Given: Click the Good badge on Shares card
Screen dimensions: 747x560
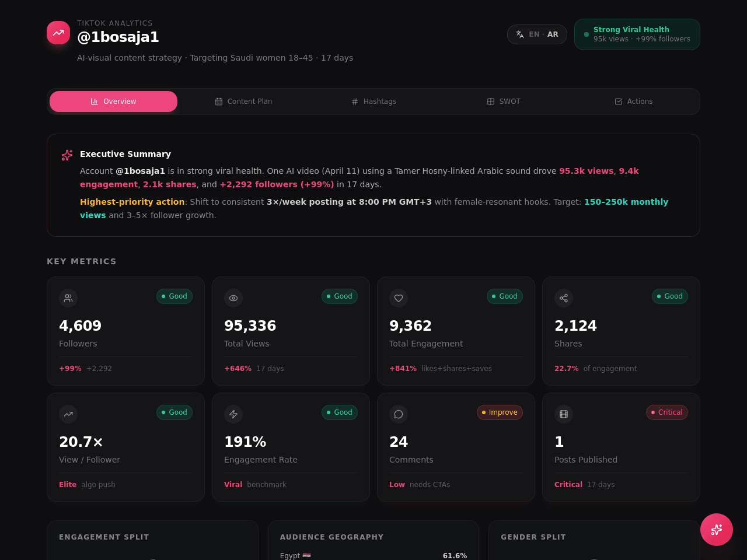Looking at the screenshot, I should point(670,296).
